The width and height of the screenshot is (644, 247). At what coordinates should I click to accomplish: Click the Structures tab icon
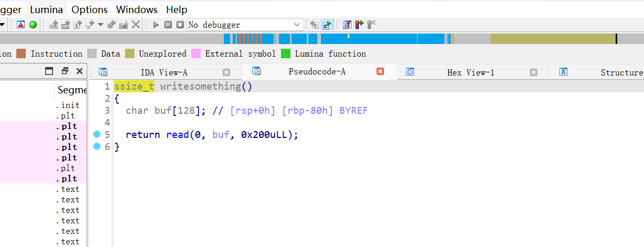(563, 72)
